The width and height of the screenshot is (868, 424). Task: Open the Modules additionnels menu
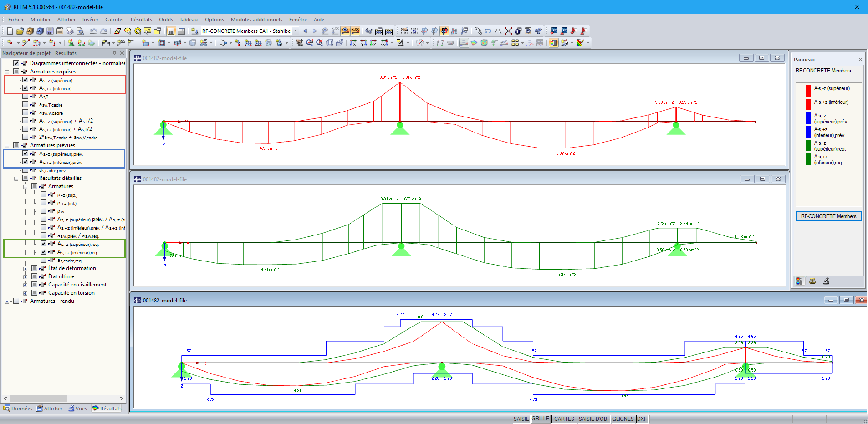click(256, 20)
